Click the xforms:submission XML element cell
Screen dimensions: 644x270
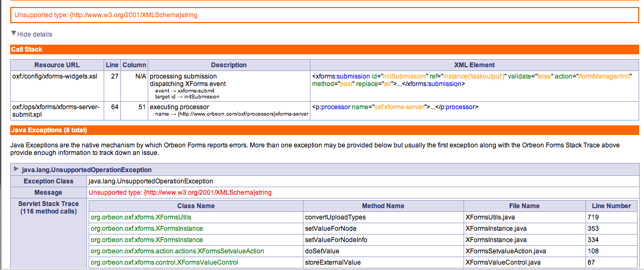pos(474,80)
